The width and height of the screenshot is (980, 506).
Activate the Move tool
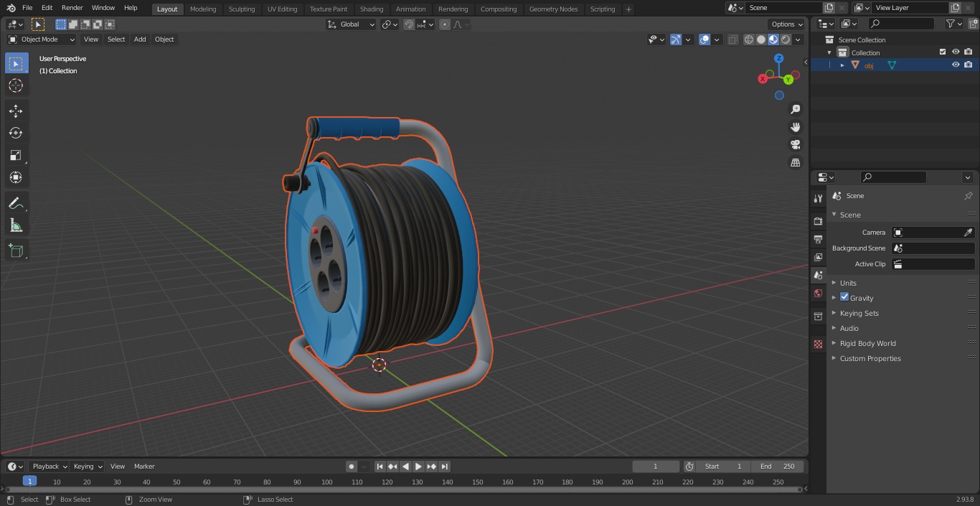pos(16,111)
